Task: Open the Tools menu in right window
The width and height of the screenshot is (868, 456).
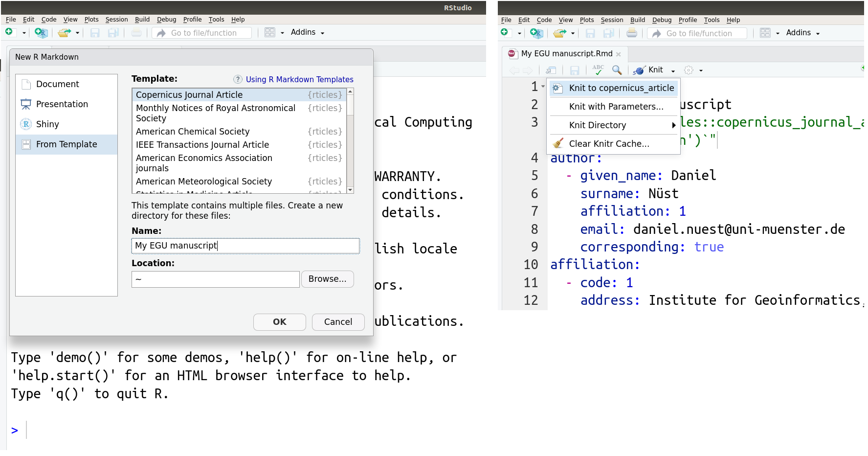Action: (712, 20)
